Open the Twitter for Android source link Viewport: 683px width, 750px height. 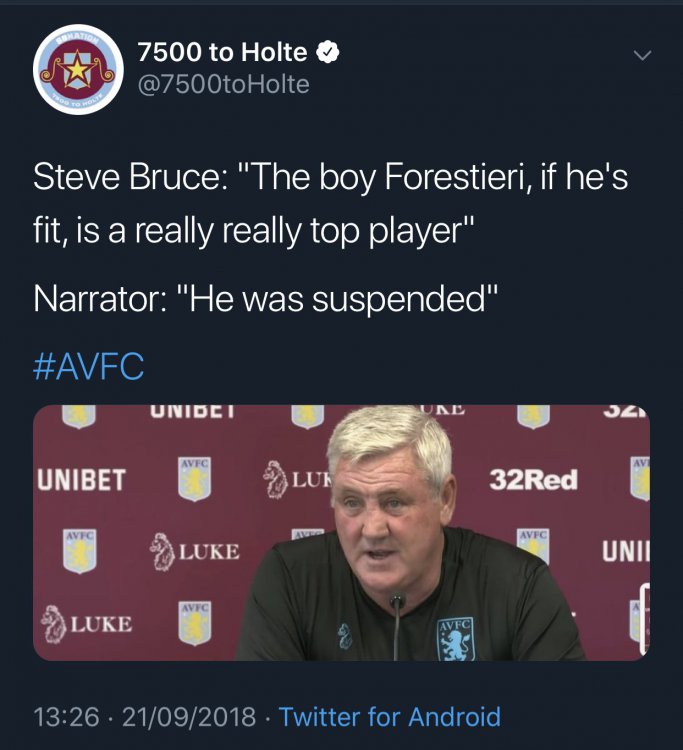[x=389, y=717]
